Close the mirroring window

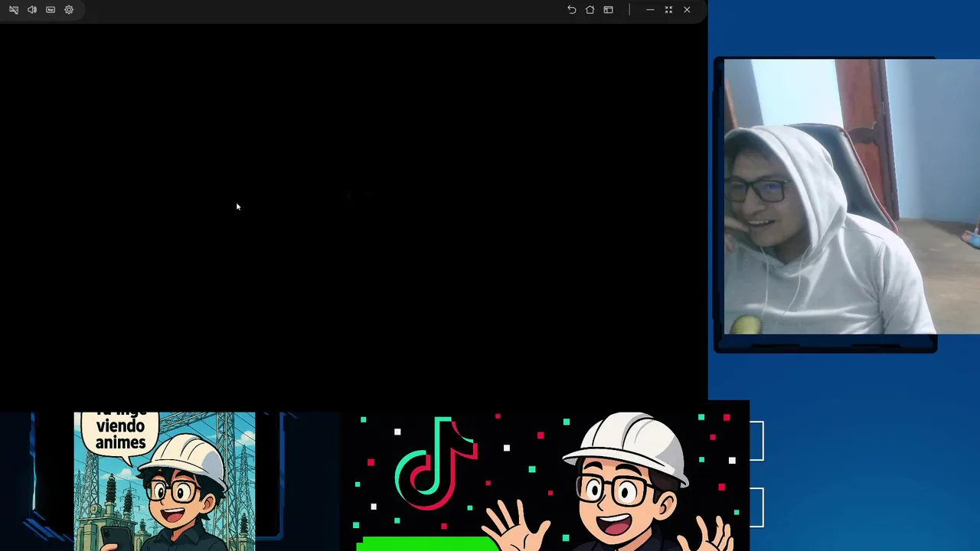click(687, 10)
